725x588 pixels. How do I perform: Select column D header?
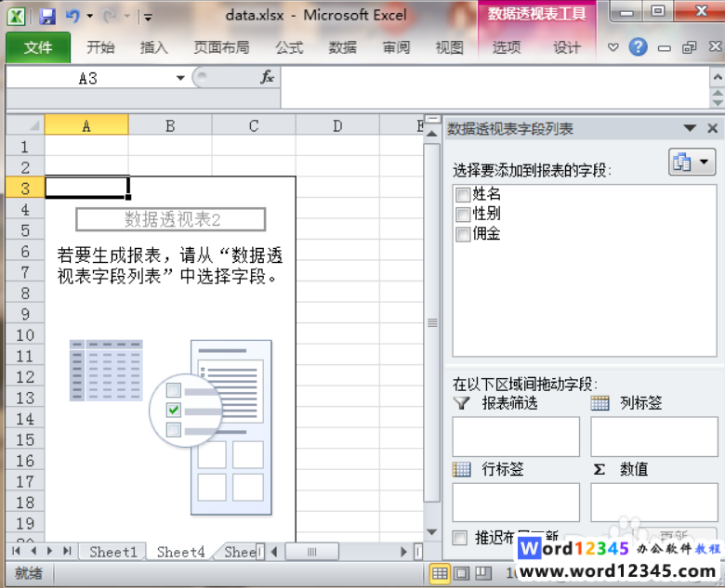point(337,125)
